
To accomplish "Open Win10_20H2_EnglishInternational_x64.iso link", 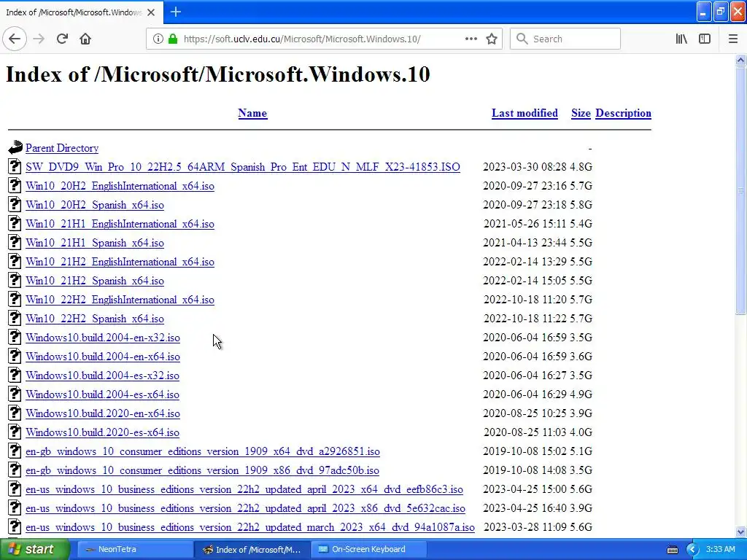I will 120,186.
